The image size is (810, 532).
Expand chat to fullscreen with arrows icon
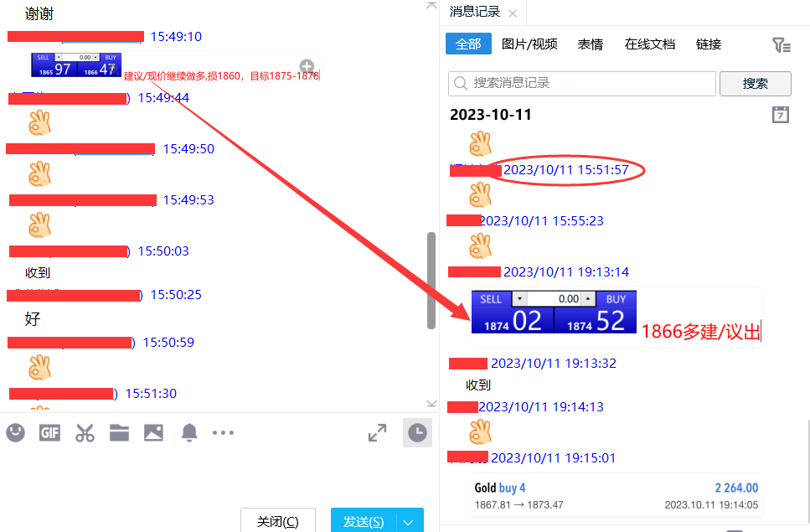click(376, 432)
